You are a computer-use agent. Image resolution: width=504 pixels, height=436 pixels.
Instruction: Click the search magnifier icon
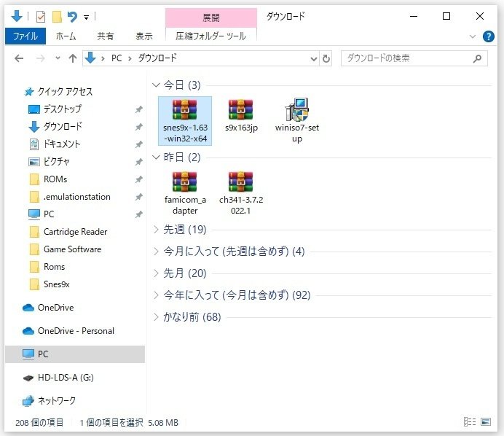[x=477, y=58]
